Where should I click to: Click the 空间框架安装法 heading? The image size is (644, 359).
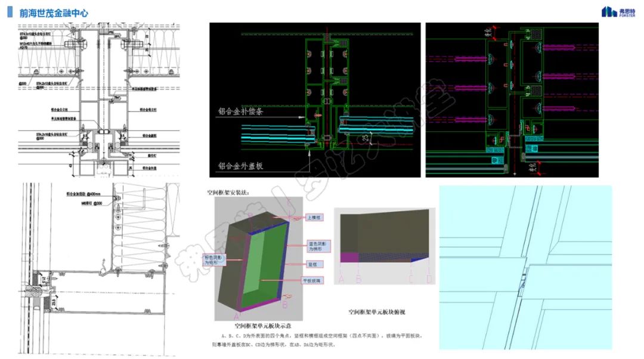pyautogui.click(x=228, y=193)
